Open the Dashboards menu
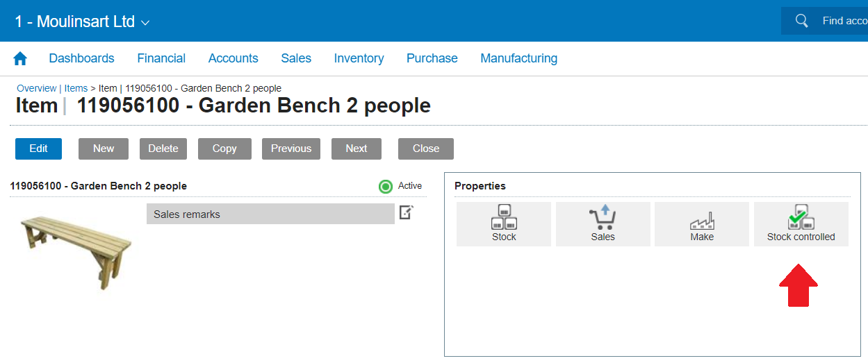Screen dimensions: 868x363 [81, 58]
